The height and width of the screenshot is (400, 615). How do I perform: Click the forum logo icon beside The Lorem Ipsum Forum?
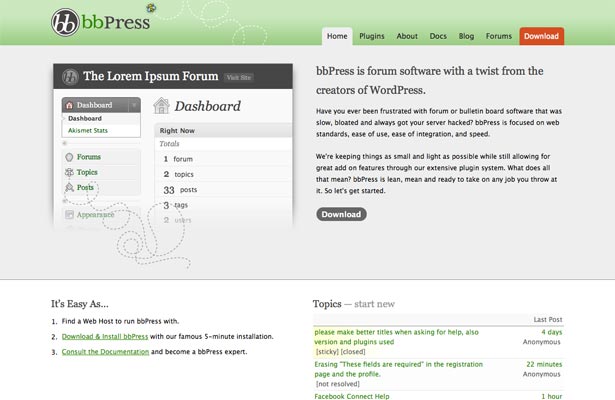[x=70, y=76]
